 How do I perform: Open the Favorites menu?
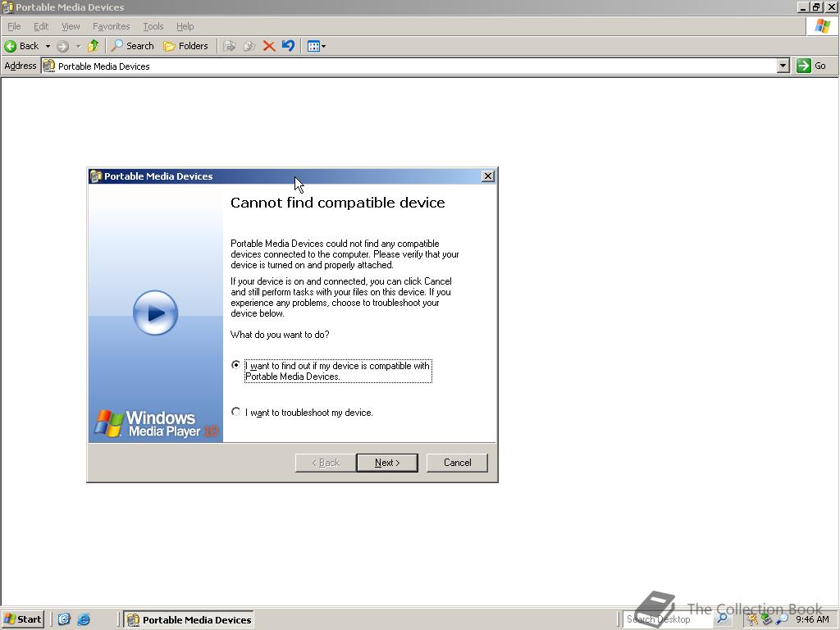(x=111, y=26)
